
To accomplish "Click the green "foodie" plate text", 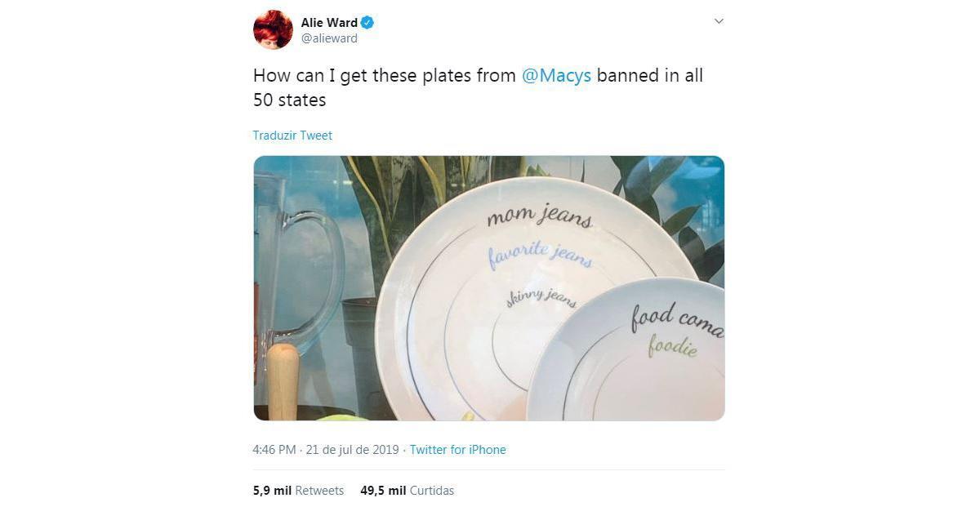I will click(672, 347).
